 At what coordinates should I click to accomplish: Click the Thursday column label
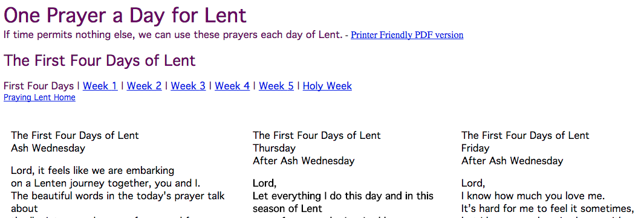coord(274,149)
